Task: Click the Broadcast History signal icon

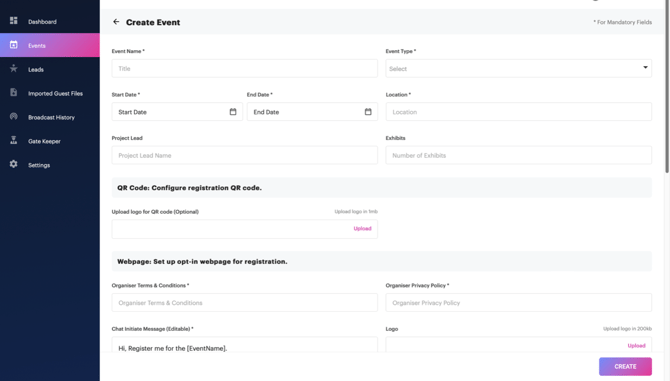Action: coord(14,116)
